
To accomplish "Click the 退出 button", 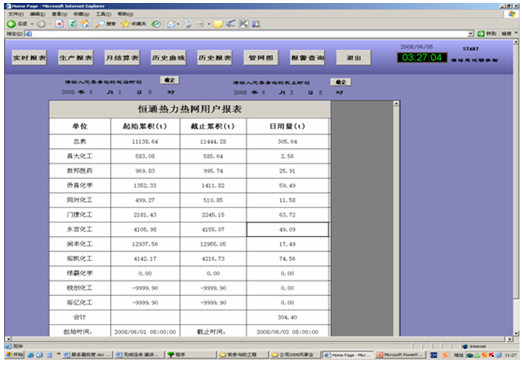I will [354, 58].
